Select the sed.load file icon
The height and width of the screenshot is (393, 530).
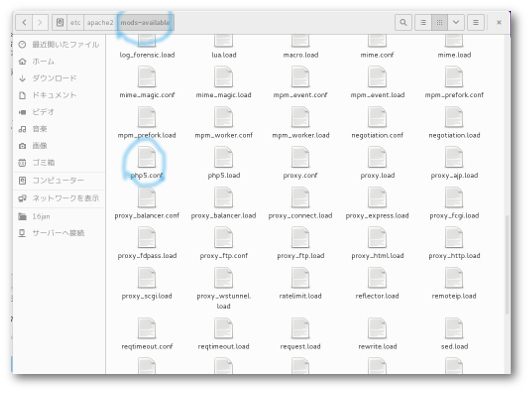point(454,328)
